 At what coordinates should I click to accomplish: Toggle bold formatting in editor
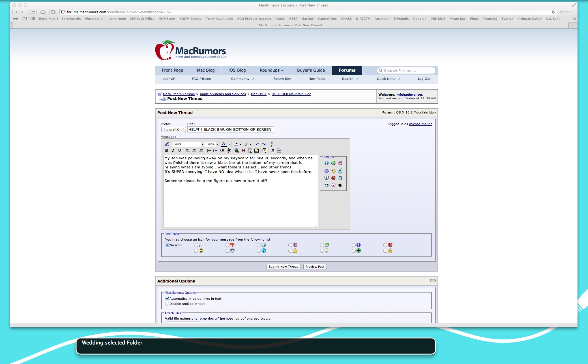167,151
